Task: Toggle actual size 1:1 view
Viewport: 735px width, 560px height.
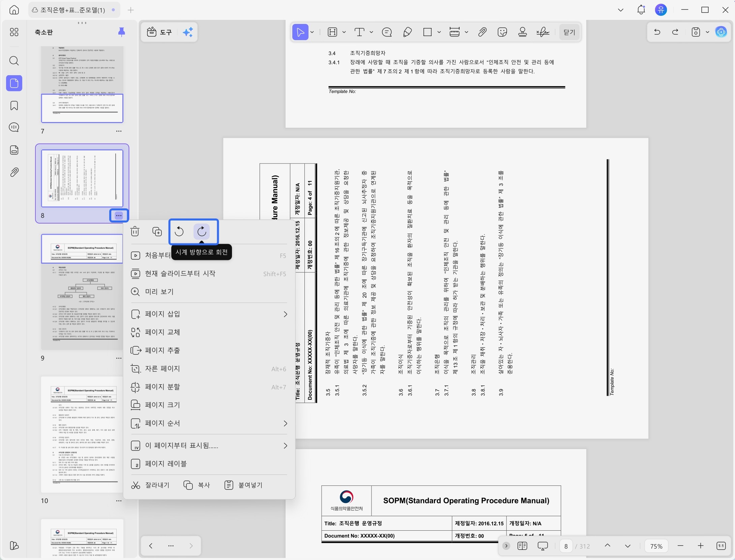Action: click(721, 546)
